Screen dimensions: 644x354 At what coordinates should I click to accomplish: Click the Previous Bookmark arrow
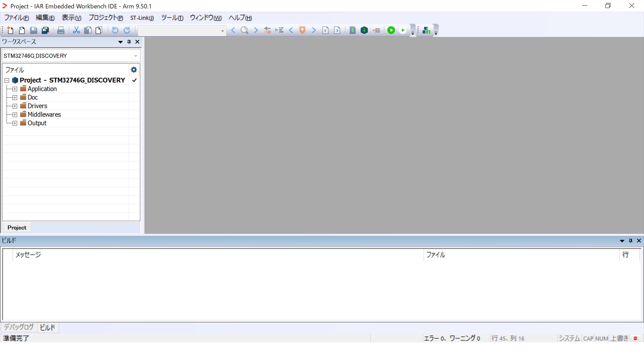291,30
